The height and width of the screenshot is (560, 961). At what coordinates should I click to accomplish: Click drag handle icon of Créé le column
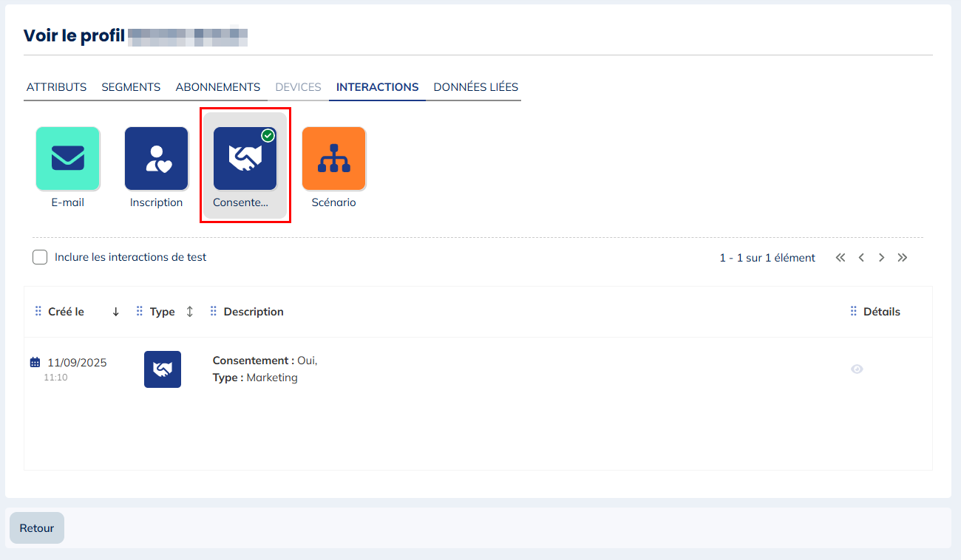click(x=38, y=312)
